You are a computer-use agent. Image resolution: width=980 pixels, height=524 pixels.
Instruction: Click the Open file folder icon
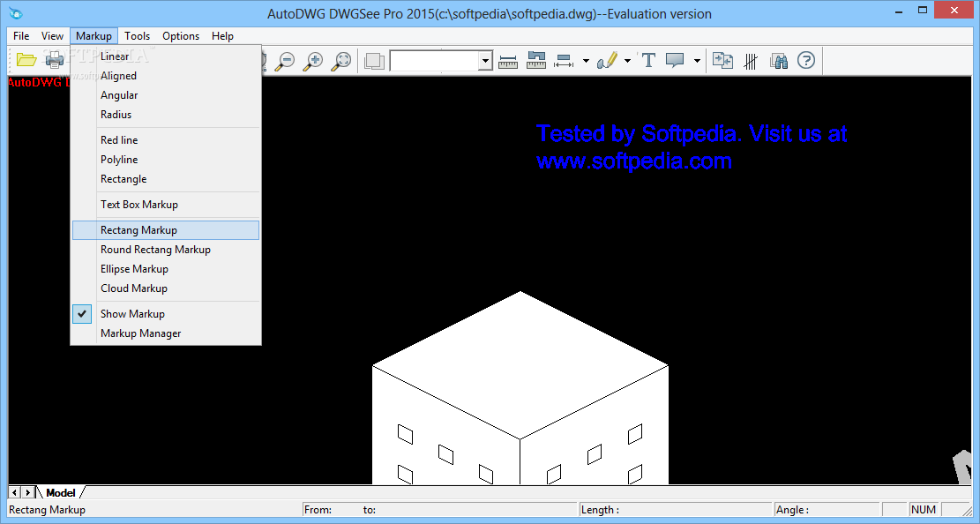tap(26, 60)
